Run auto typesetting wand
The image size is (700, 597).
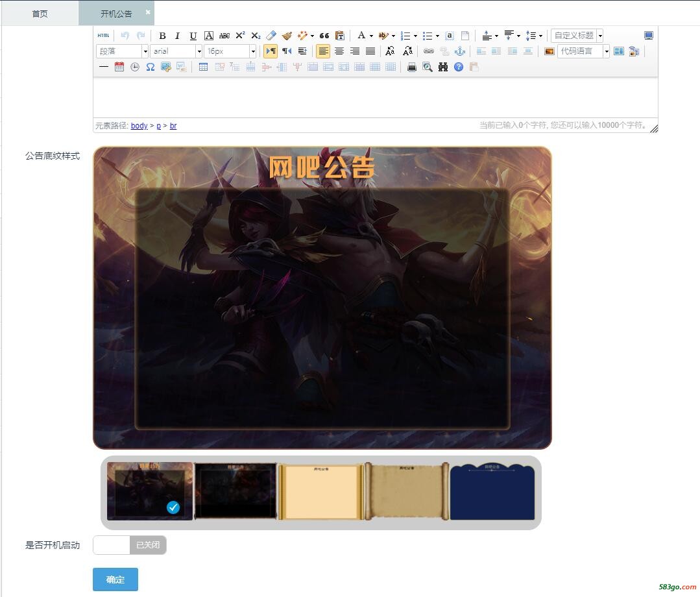[x=302, y=36]
